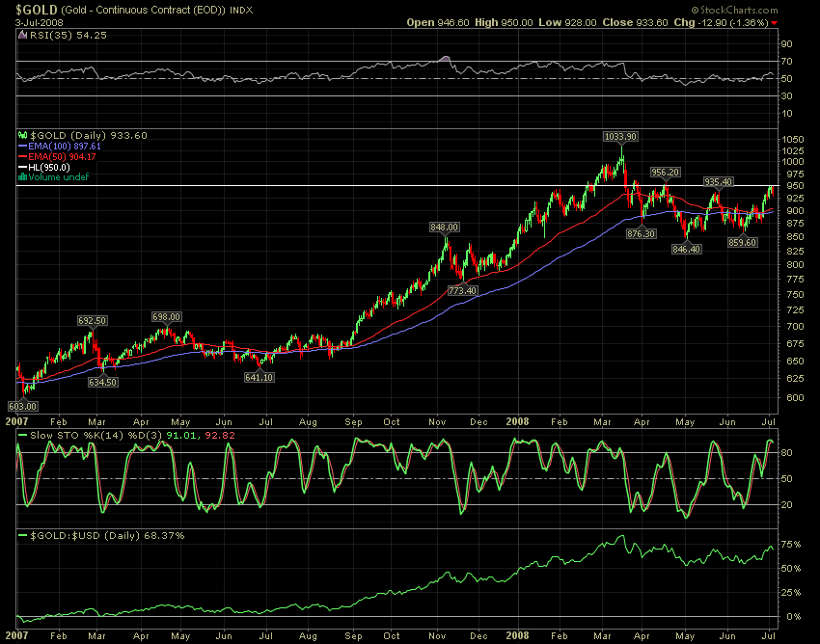Screen dimensions: 820x644
Task: Click the 20 label on stochastic axis
Action: [787, 505]
